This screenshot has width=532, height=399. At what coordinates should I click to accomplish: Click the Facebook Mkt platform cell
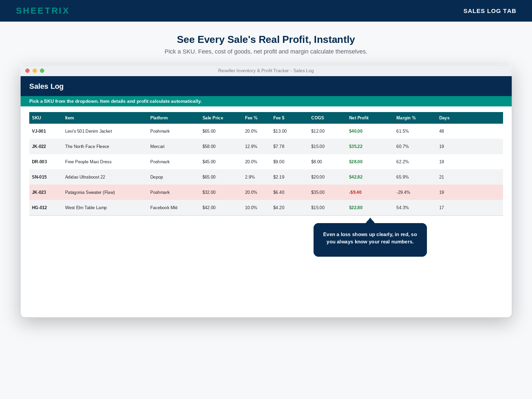coord(164,207)
